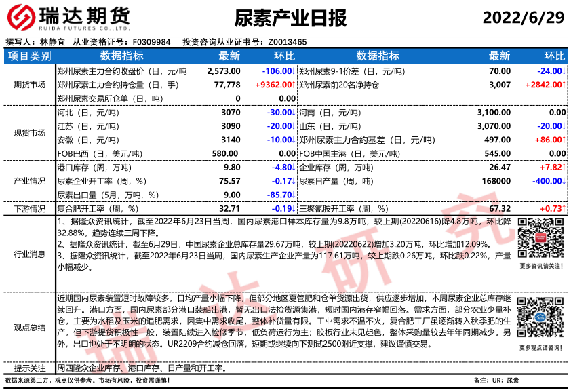Click the 现货市场 category label
The image size is (571, 392).
click(x=29, y=133)
